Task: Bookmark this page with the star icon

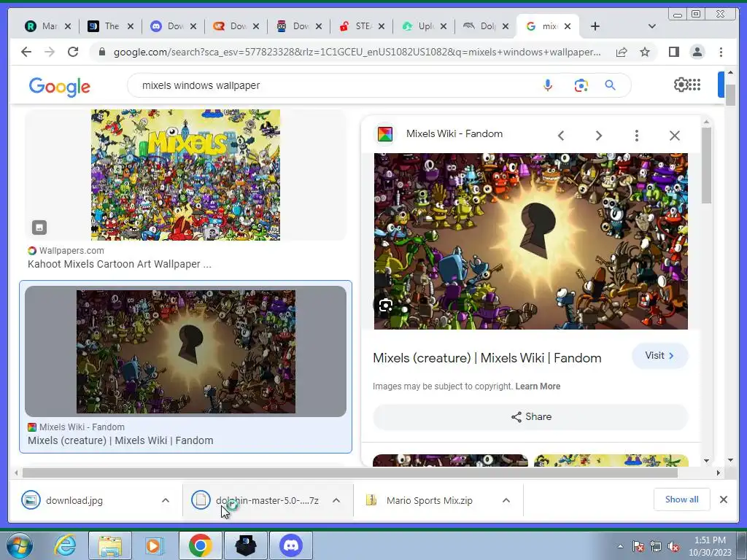Action: 645,52
